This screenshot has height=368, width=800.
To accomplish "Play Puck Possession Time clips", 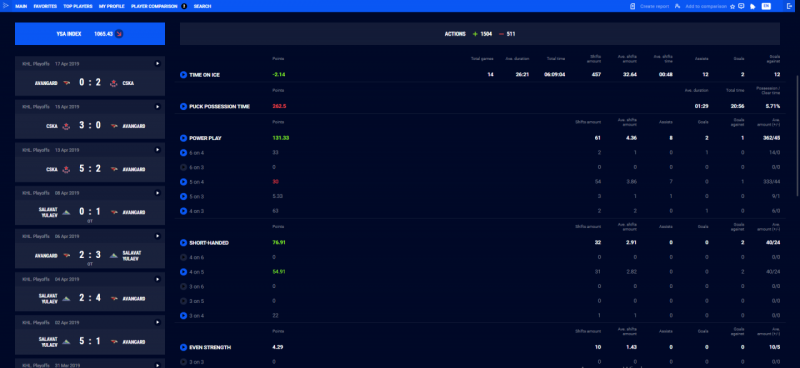I will (183, 106).
